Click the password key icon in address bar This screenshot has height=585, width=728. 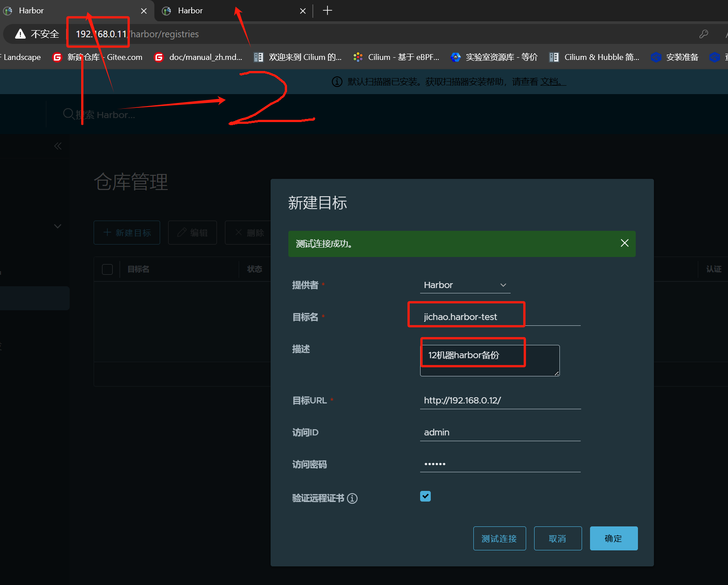coord(704,34)
